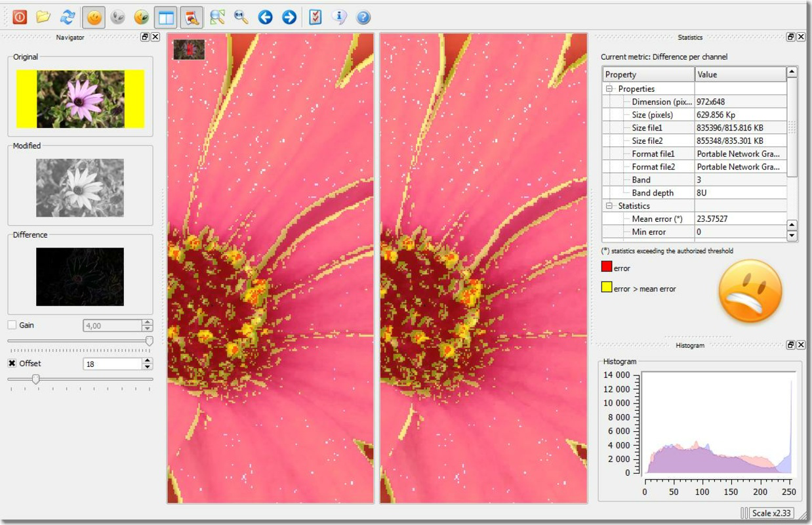Screen dimensions: 812x525
Task: Select the Difference dark thumbnail
Action: [80, 276]
